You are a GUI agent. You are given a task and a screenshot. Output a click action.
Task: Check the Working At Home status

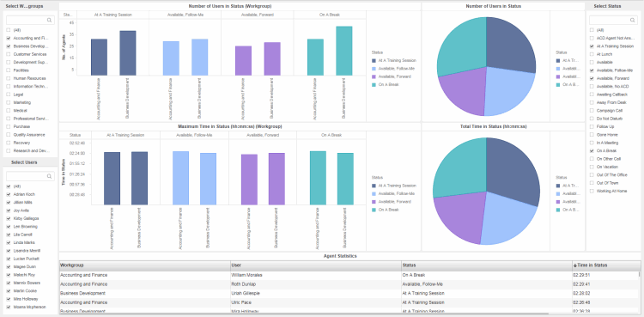pos(592,192)
